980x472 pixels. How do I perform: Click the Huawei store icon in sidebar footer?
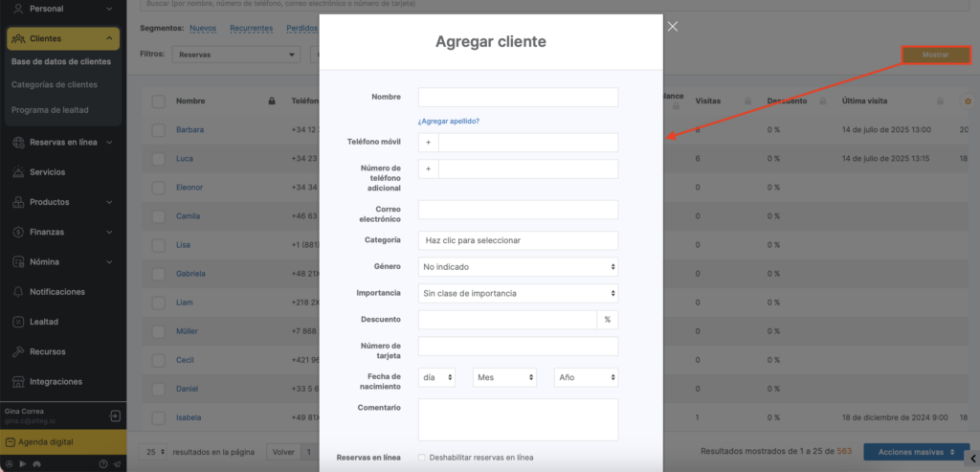point(36,464)
